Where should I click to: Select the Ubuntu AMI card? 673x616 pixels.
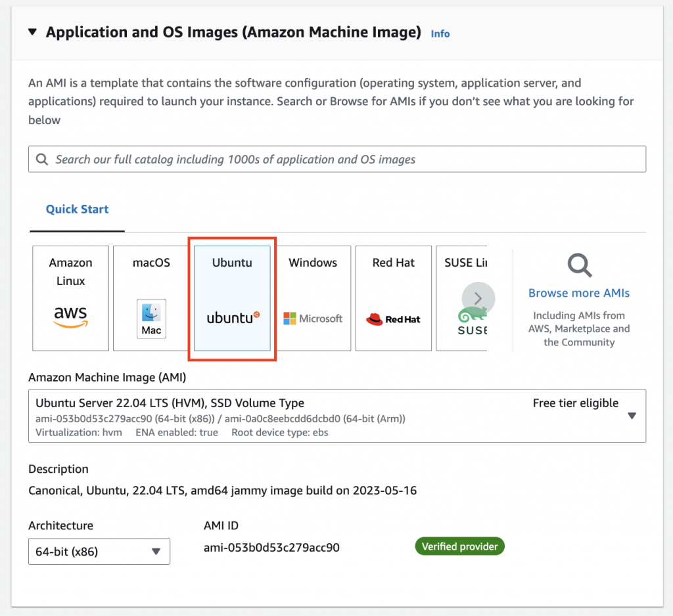tap(232, 298)
